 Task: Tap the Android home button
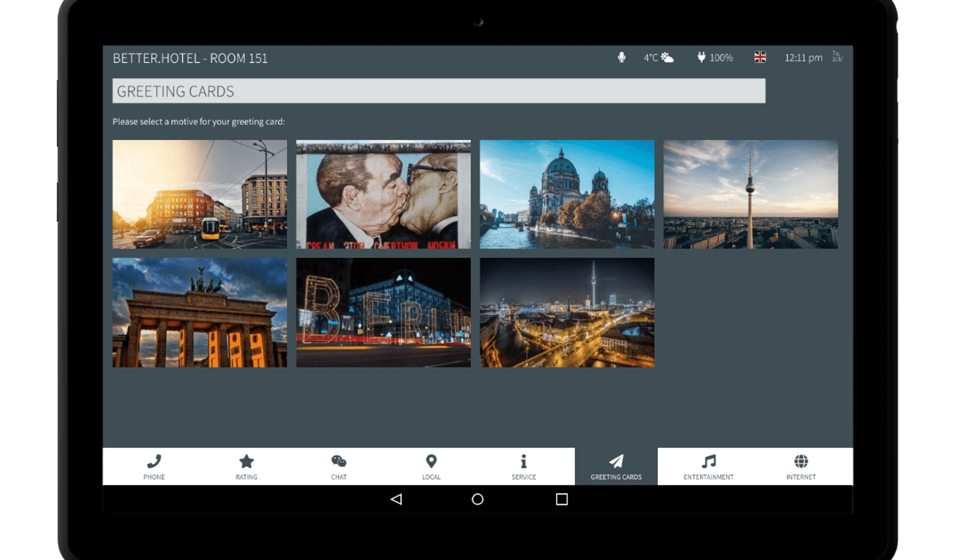[477, 499]
